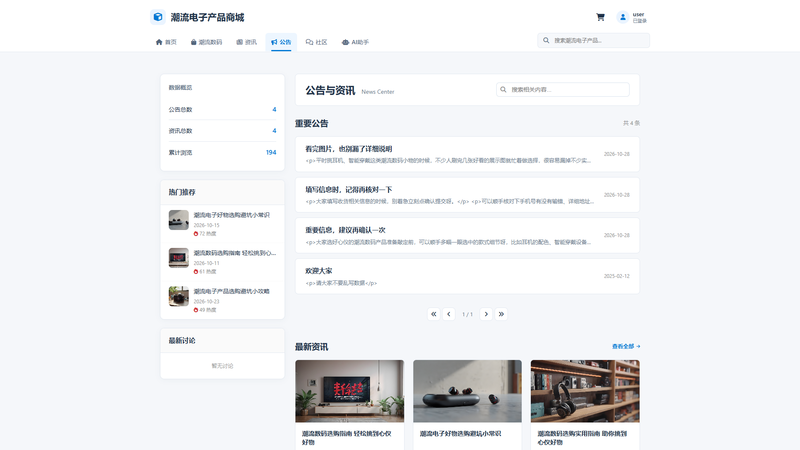Open hot item 潮流电子产品选购避坑小攻略
800x450 pixels.
pos(232,291)
